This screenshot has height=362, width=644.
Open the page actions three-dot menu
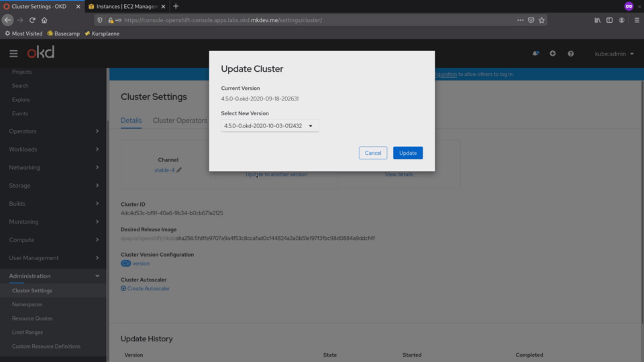coord(521,19)
